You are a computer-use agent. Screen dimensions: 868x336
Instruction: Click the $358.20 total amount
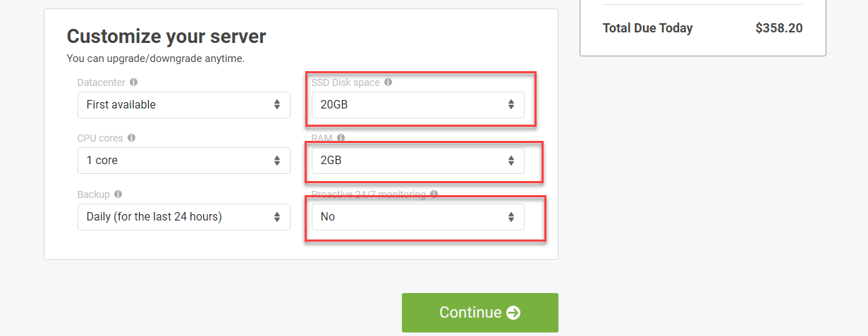(x=779, y=28)
